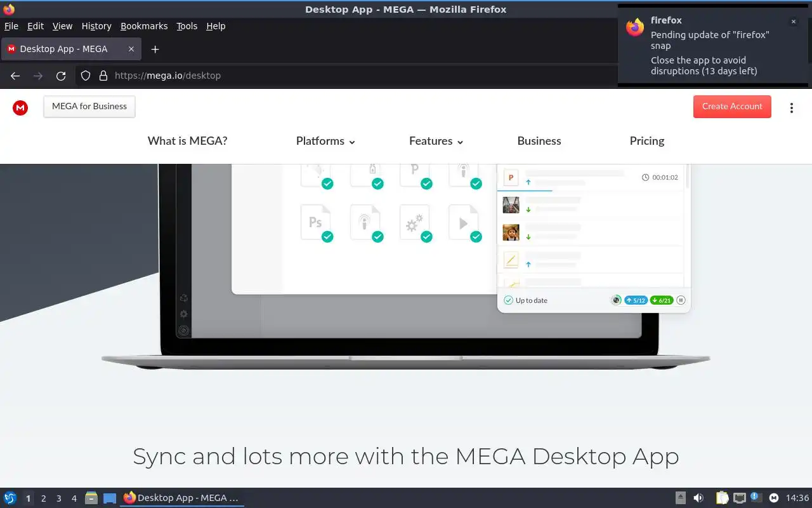
Task: Click the 6/21 downloads badge in the illustration
Action: pos(662,300)
